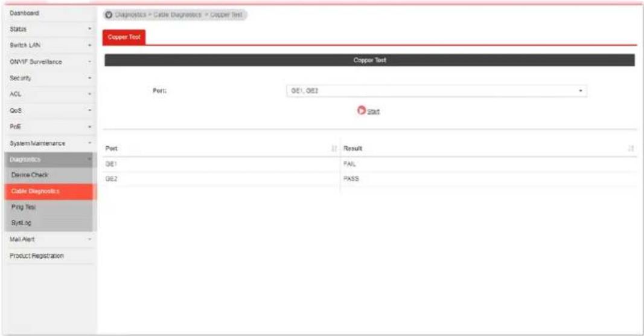This screenshot has height=336, width=644.
Task: Expand the Mail Alert menu
Action: (x=49, y=239)
